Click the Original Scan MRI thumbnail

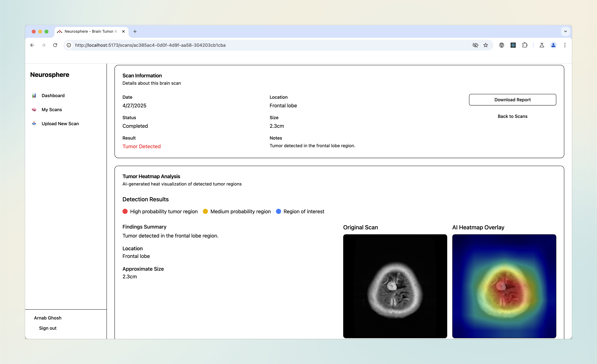[395, 286]
